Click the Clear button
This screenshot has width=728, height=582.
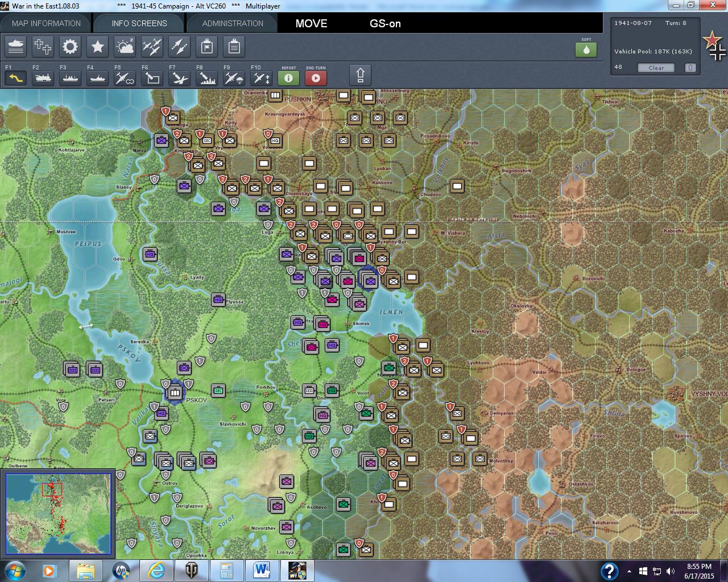pos(656,68)
